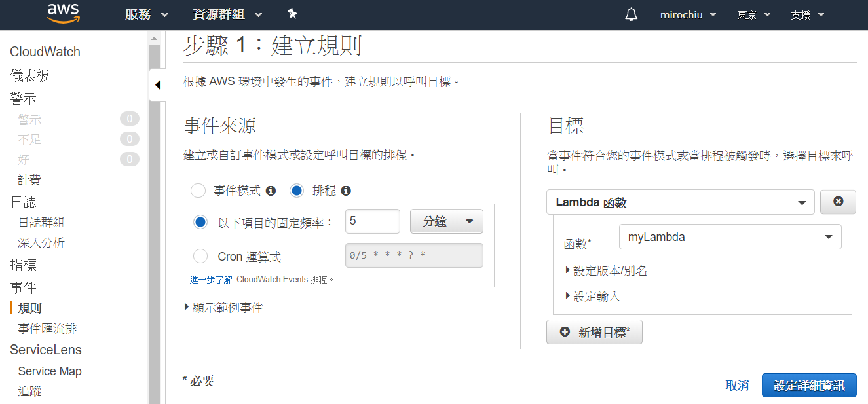The width and height of the screenshot is (868, 404).
Task: Open ServiceLens in the sidebar
Action: 46,350
